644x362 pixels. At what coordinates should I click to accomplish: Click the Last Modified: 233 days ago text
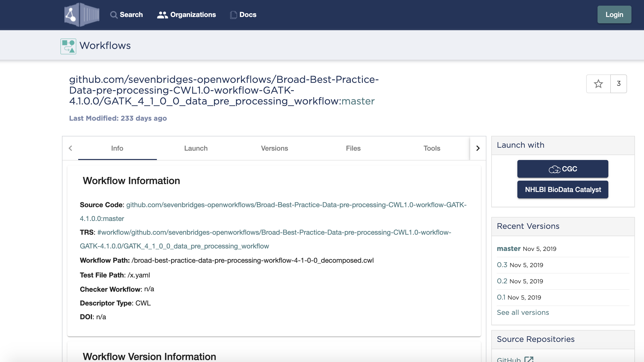click(118, 118)
